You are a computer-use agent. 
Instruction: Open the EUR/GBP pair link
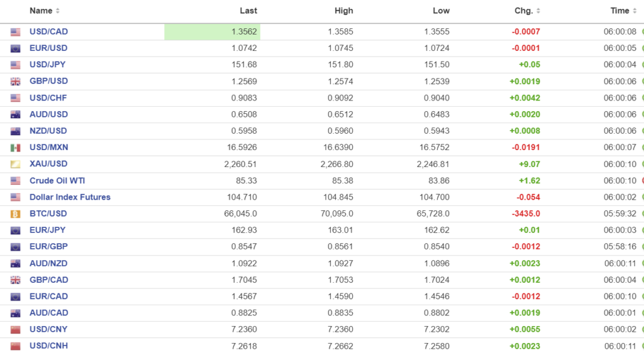tap(48, 247)
